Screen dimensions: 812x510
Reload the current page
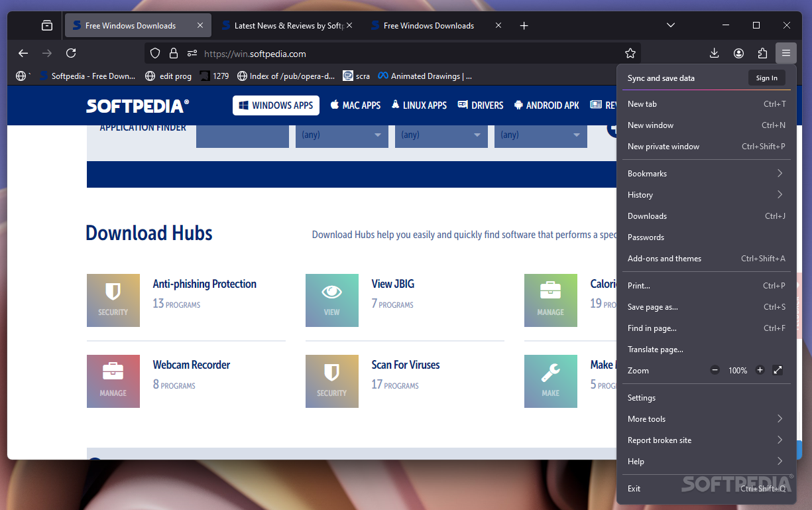[71, 53]
